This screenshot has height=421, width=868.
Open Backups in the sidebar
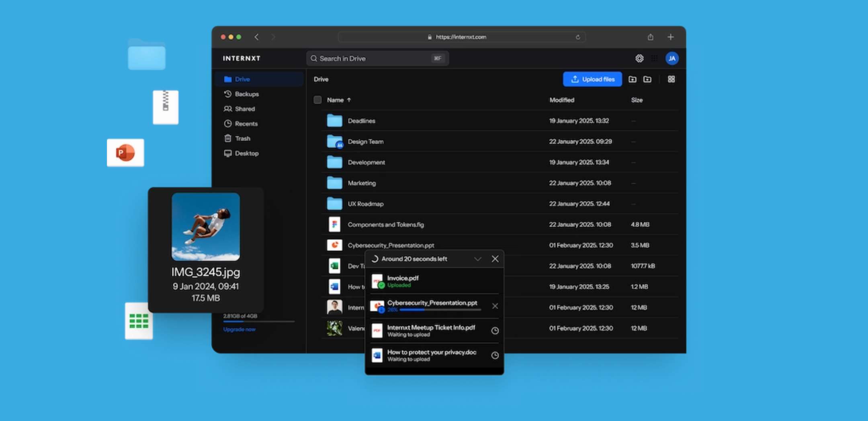coord(246,94)
